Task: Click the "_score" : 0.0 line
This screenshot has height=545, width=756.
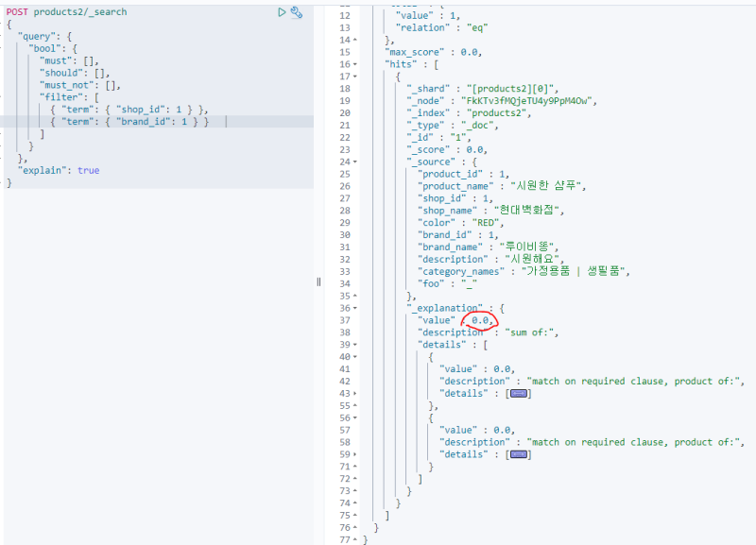Action: (x=447, y=150)
